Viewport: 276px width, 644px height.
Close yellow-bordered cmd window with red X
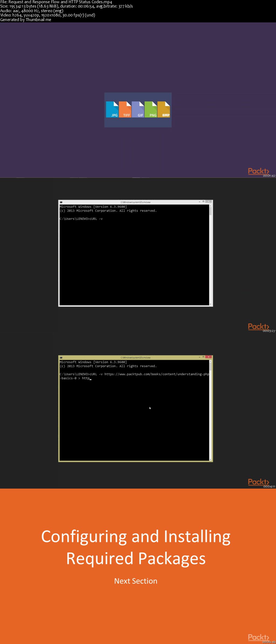pyautogui.click(x=209, y=357)
